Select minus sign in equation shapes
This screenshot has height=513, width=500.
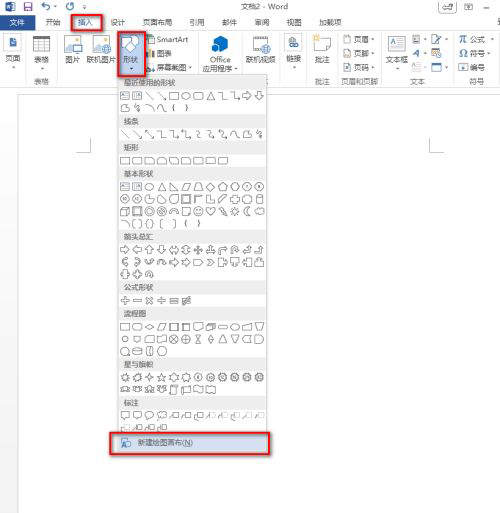pos(137,300)
